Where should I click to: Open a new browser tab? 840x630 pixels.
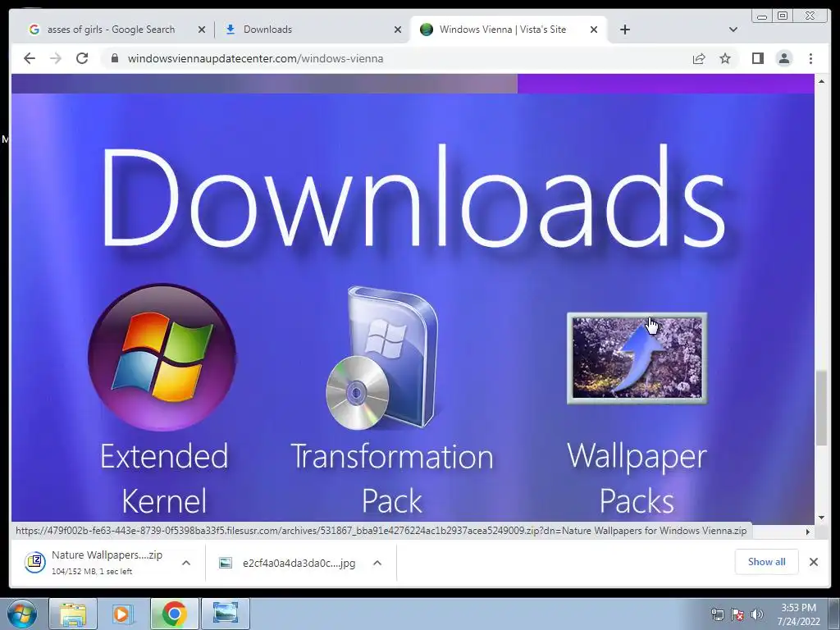pyautogui.click(x=624, y=30)
